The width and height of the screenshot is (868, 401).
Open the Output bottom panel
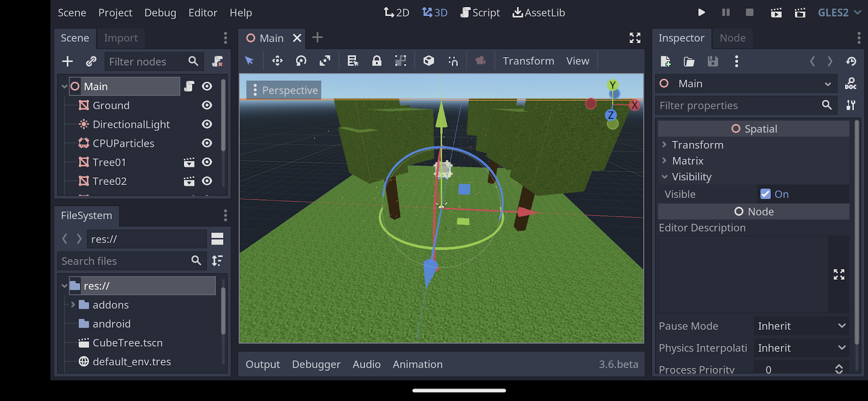[x=262, y=364]
